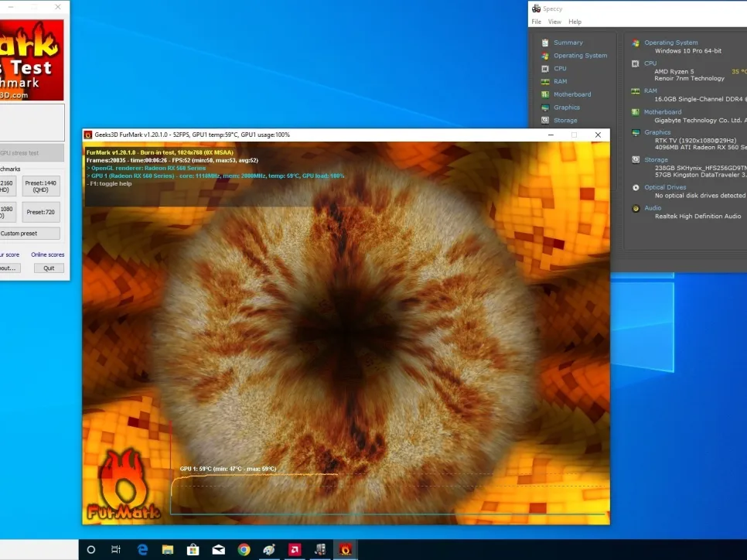Click the Quit button in FurMark
The width and height of the screenshot is (747, 560).
click(x=49, y=268)
